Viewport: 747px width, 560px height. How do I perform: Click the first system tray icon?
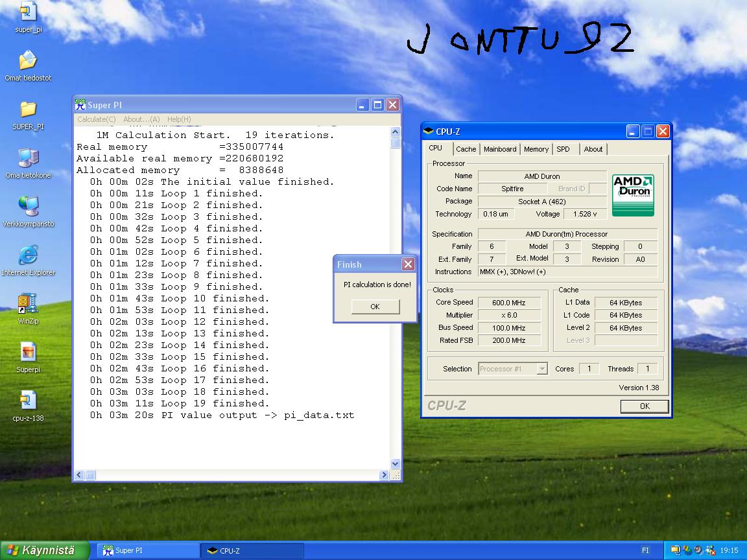(x=675, y=550)
